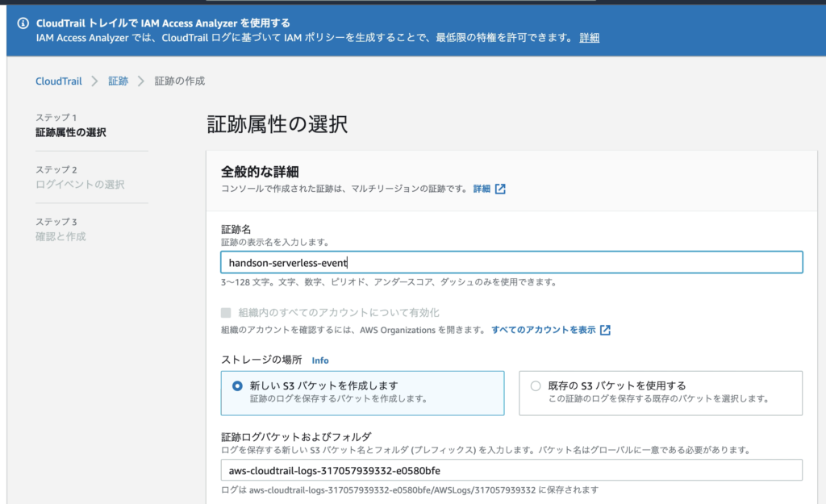
Task: Click the external-link icon after すべてのアカウントを表示
Action: [x=605, y=330]
